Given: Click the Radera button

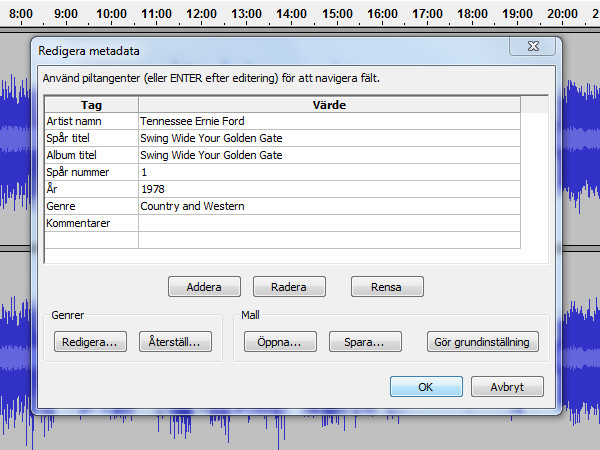Looking at the screenshot, I should pos(289,287).
